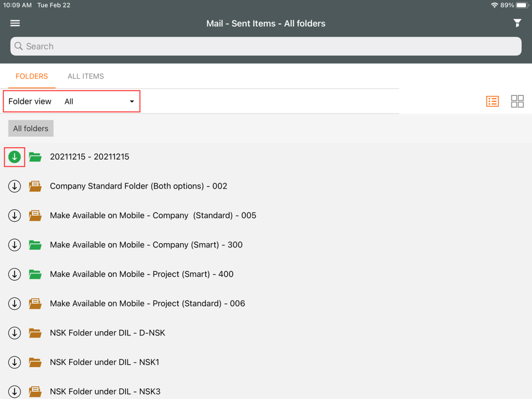Toggle offline download for Project (Smart) - 400
The width and height of the screenshot is (532, 399).
tap(15, 274)
